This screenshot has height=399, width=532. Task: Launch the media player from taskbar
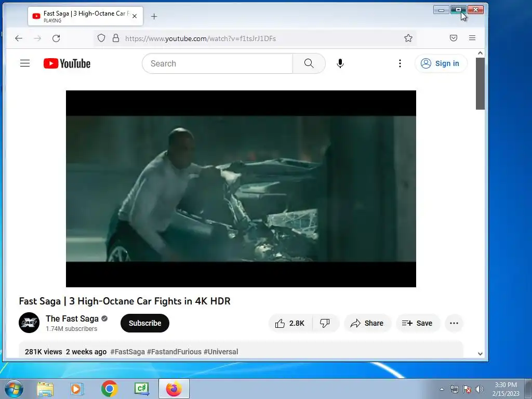pos(77,389)
